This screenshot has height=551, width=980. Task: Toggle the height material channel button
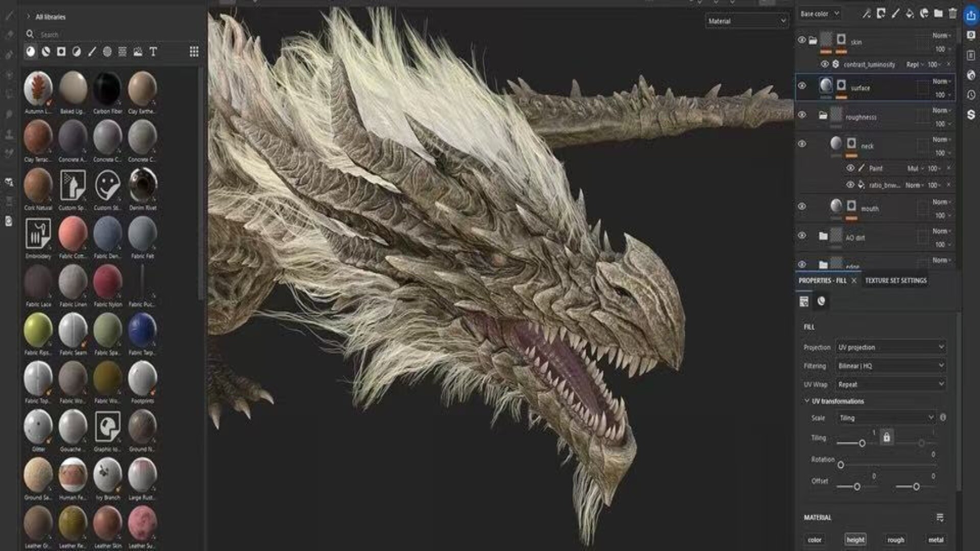coord(855,540)
